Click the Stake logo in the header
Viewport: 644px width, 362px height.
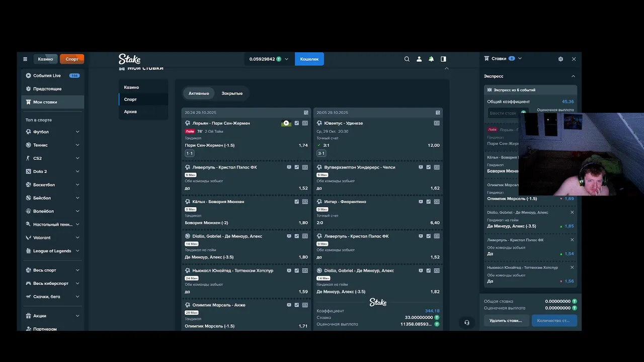(x=129, y=59)
